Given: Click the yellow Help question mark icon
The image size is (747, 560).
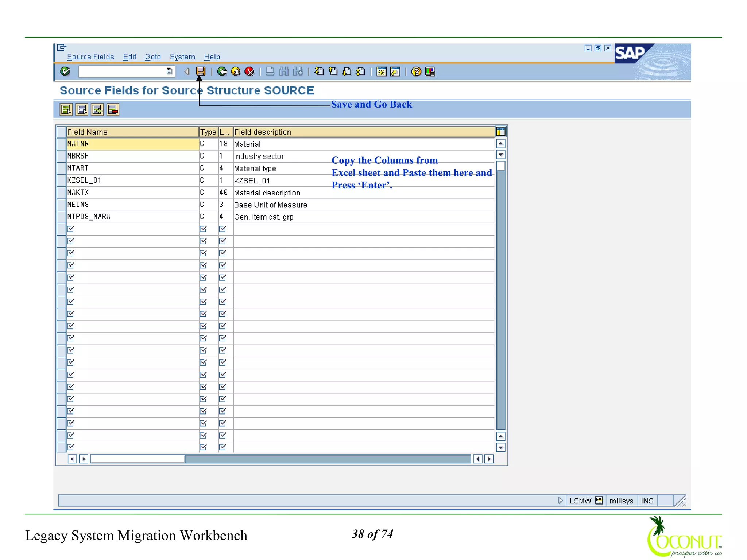Looking at the screenshot, I should pos(416,71).
